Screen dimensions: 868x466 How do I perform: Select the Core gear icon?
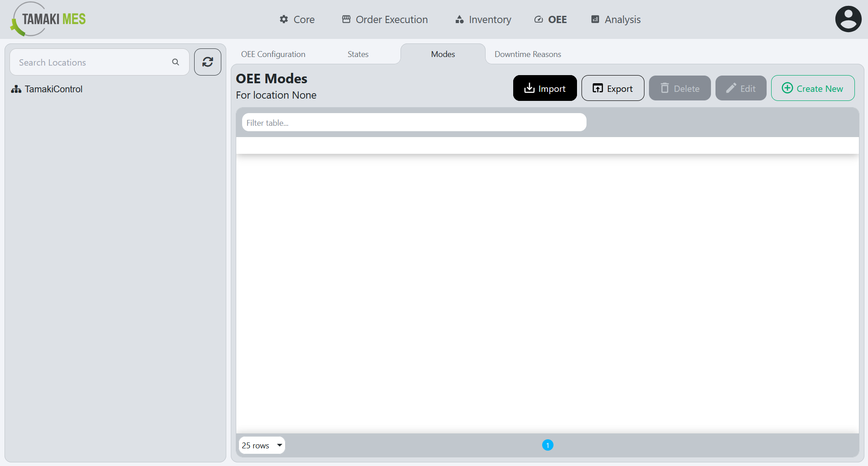tap(283, 19)
